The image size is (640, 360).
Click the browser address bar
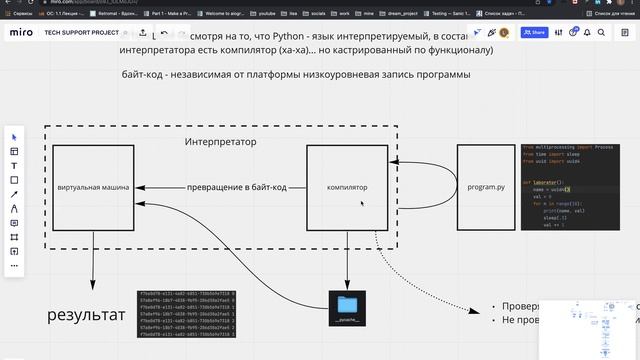coord(286,2)
